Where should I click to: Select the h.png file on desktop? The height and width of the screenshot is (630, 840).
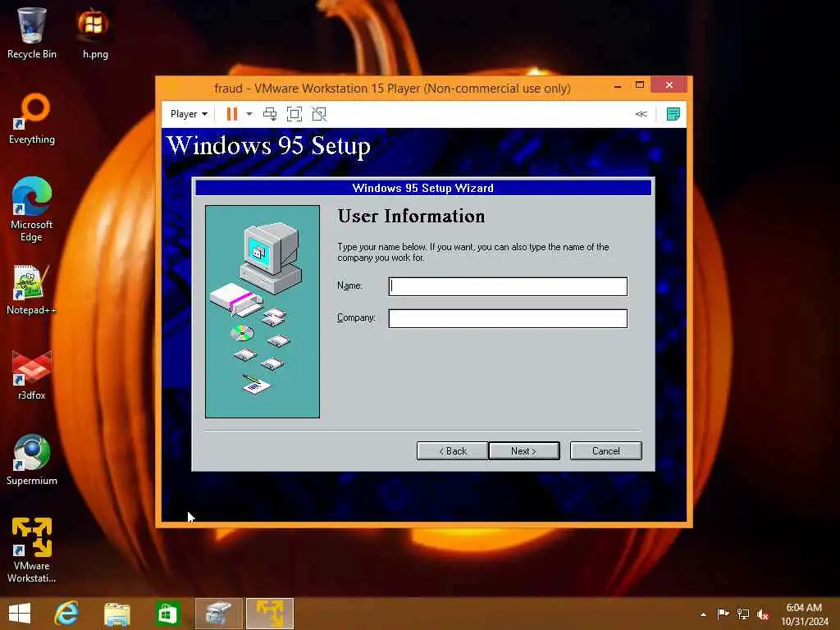tap(95, 33)
